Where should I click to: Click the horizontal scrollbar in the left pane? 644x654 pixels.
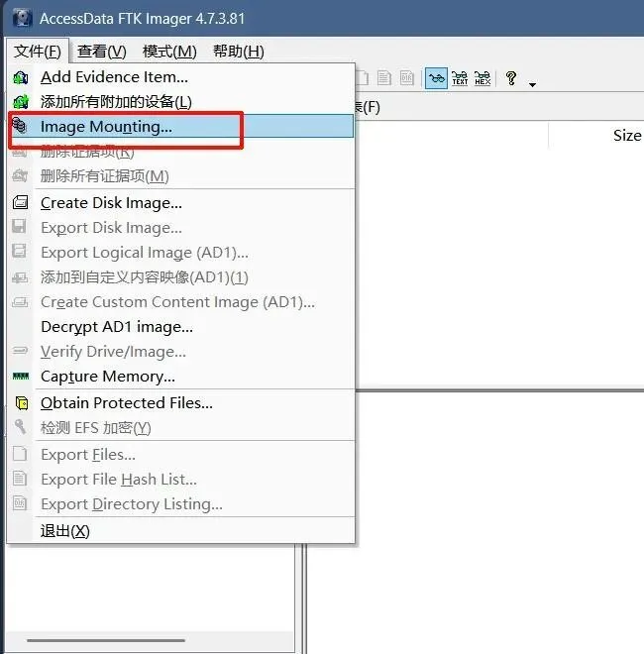(x=106, y=640)
